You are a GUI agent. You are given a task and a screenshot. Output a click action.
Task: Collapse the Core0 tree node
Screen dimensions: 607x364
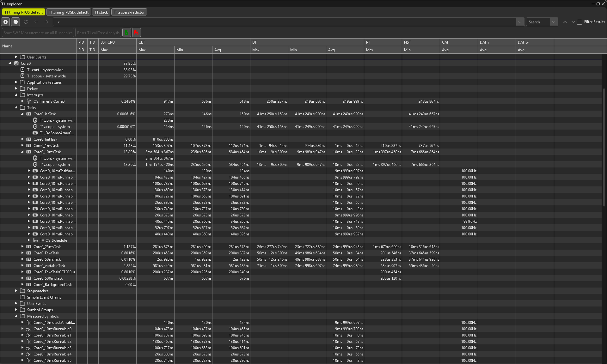click(x=10, y=63)
